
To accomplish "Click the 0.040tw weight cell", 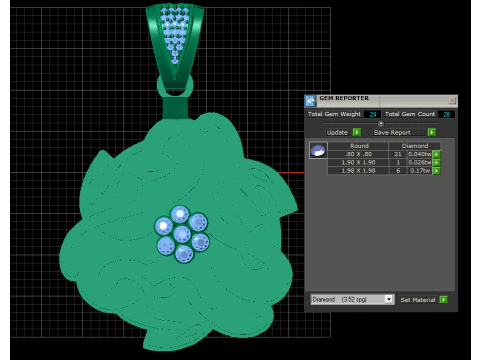I will pyautogui.click(x=420, y=154).
